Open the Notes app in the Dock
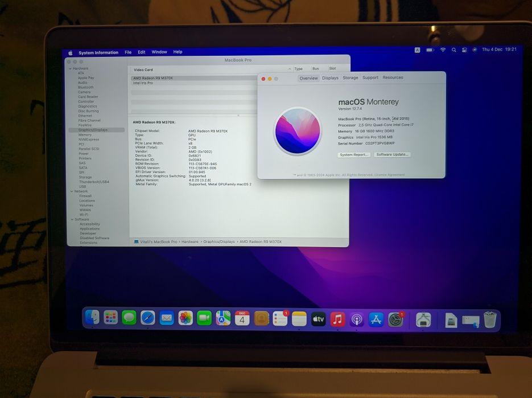 [299, 319]
